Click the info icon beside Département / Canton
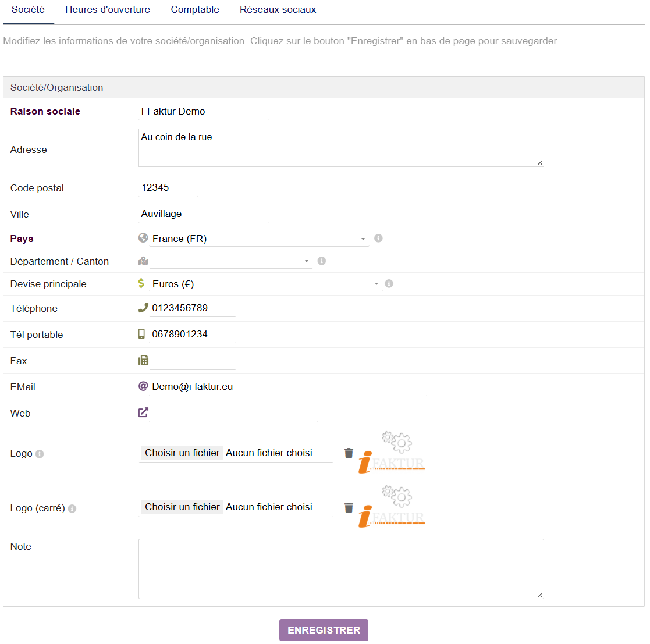 322,261
